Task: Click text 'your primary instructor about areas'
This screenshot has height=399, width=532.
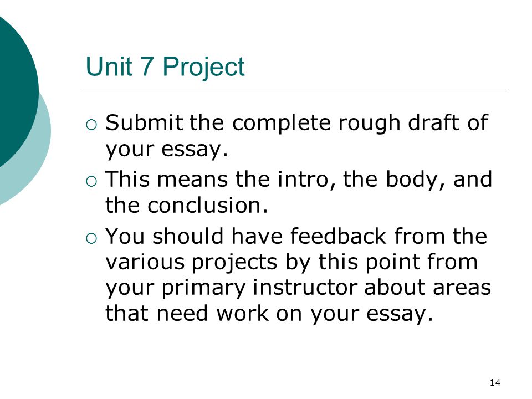Action: [298, 288]
